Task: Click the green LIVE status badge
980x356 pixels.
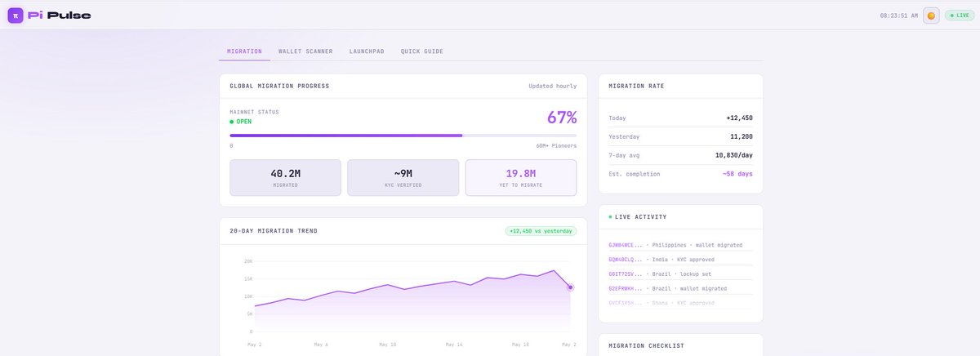Action: pyautogui.click(x=960, y=16)
